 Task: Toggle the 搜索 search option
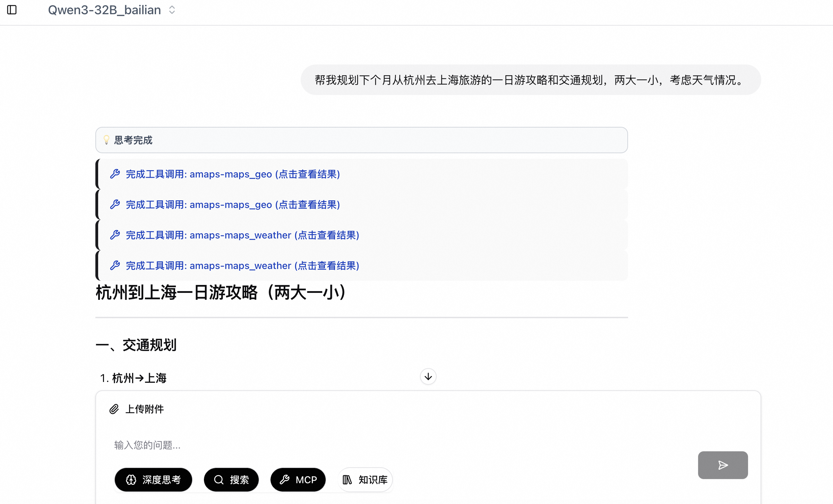pos(231,480)
